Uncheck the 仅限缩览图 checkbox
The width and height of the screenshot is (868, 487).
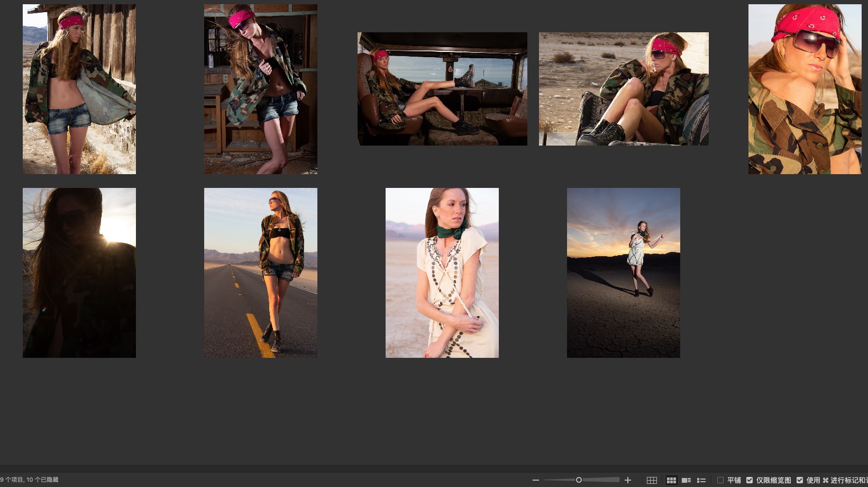click(x=750, y=480)
